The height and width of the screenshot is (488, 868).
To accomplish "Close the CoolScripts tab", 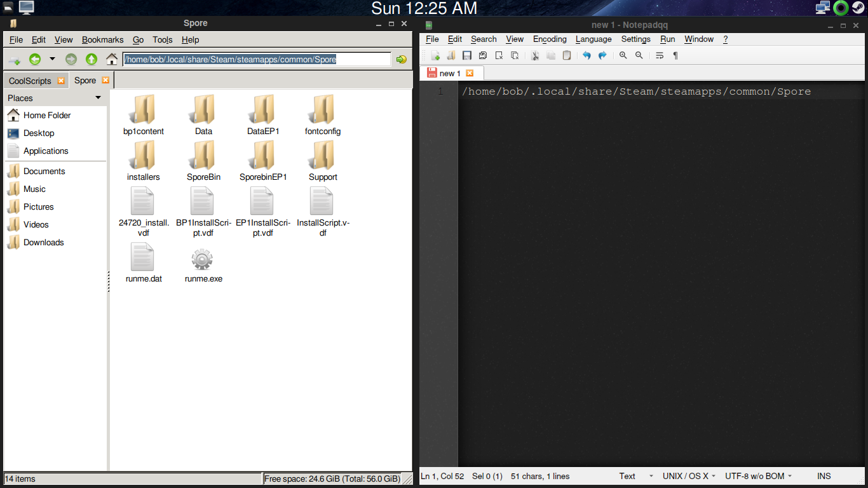I will 61,81.
